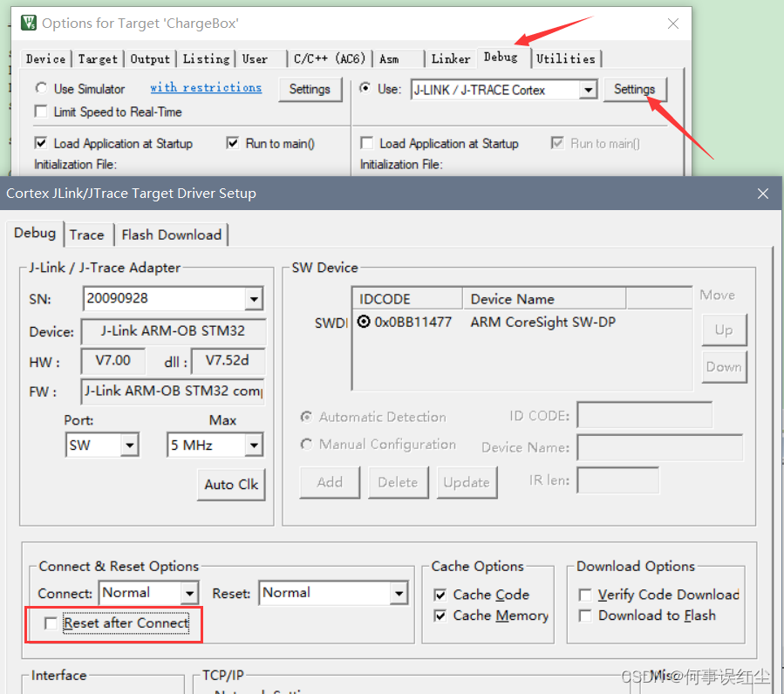Screen dimensions: 784x694
Task: Enable Verify Code Download
Action: click(x=584, y=595)
